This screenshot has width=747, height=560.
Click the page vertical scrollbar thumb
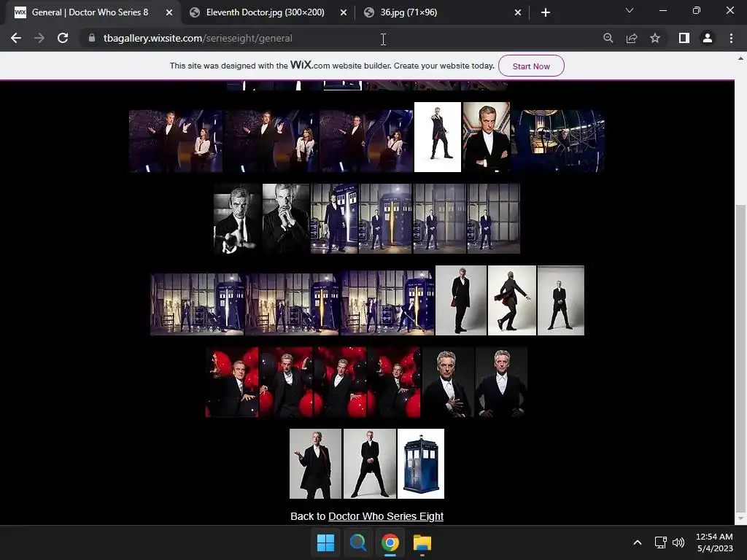(x=740, y=357)
